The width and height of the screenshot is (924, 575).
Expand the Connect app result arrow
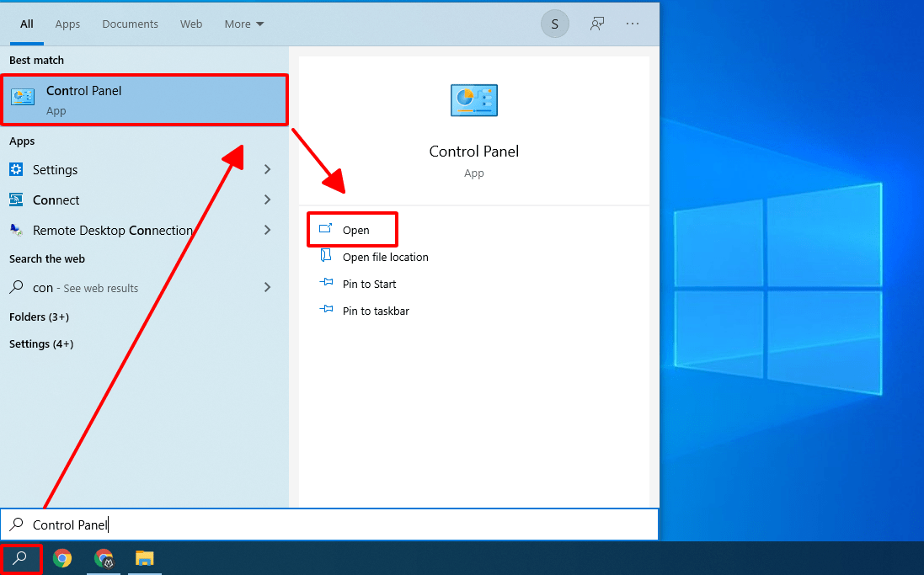coord(267,200)
